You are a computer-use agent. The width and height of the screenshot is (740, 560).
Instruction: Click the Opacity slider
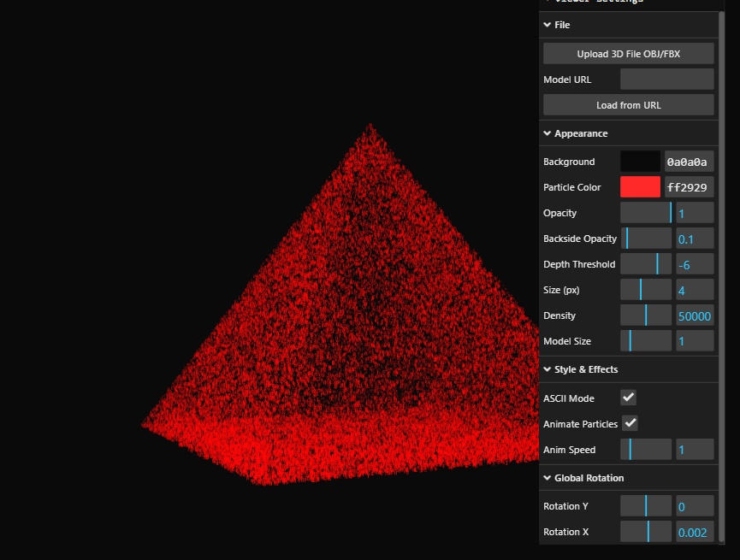[646, 213]
